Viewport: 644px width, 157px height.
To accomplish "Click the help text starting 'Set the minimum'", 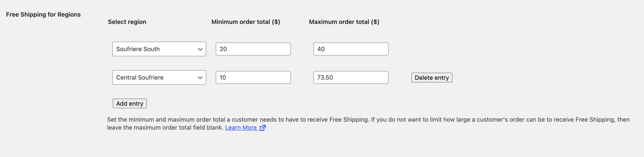I will coord(368,123).
